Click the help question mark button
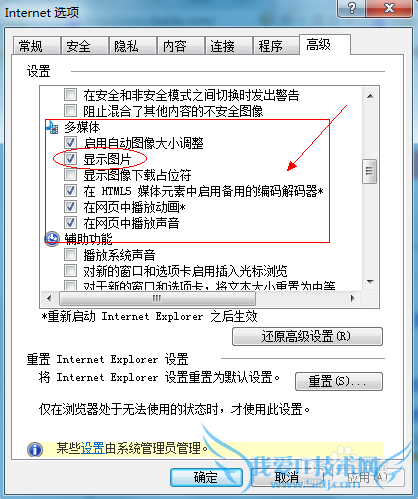Viewport: 418px width, 499px height. click(x=351, y=8)
